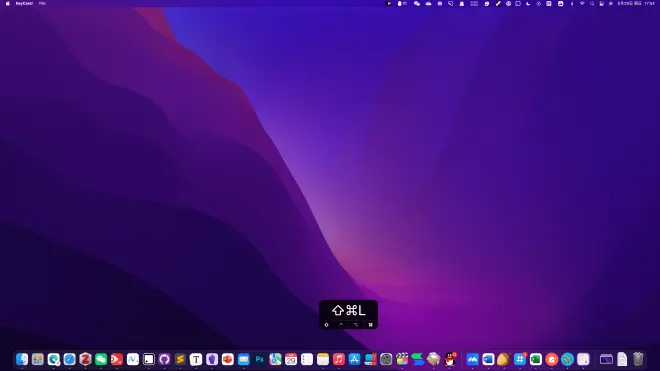Open the App Store in Dock
The height and width of the screenshot is (371, 660).
click(354, 359)
